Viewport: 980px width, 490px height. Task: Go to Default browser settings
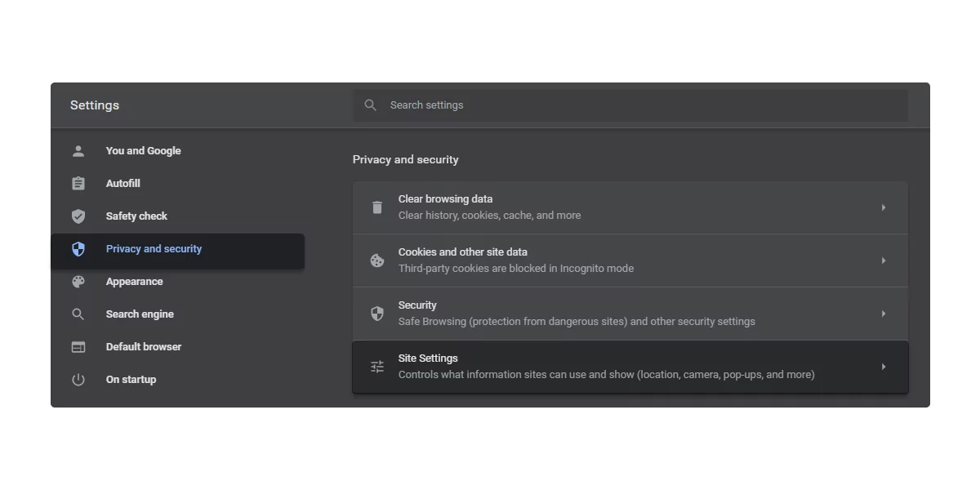click(177, 347)
